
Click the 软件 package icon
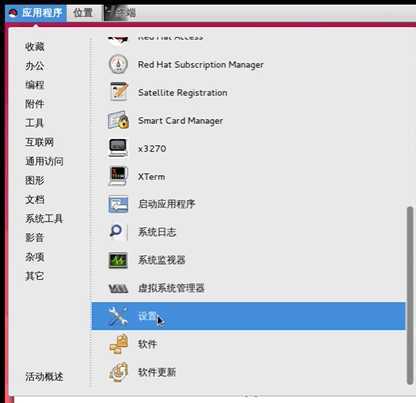pyautogui.click(x=119, y=344)
